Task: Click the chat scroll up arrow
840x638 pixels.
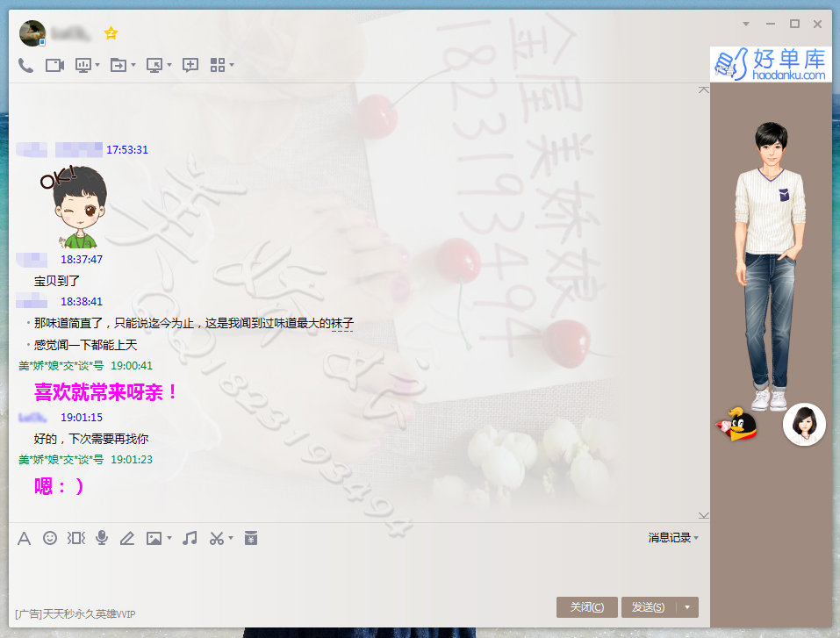Action: pyautogui.click(x=703, y=90)
